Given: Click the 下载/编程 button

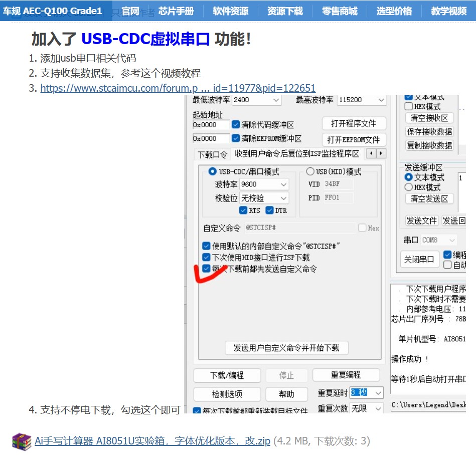Looking at the screenshot, I should [227, 375].
